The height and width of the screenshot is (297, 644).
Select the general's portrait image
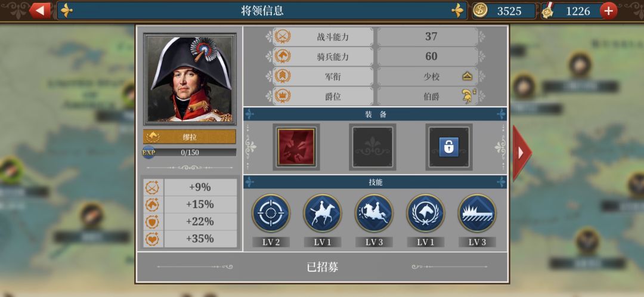tap(190, 79)
